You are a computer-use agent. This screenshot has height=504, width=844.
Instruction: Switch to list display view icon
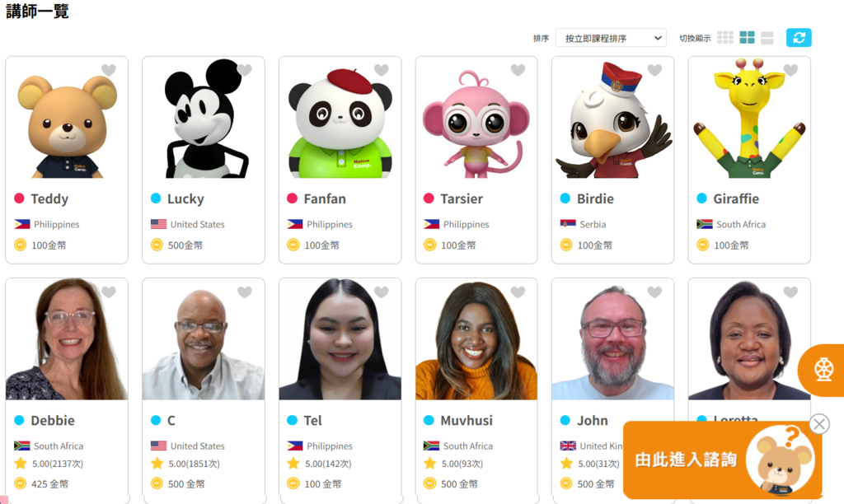pyautogui.click(x=767, y=38)
